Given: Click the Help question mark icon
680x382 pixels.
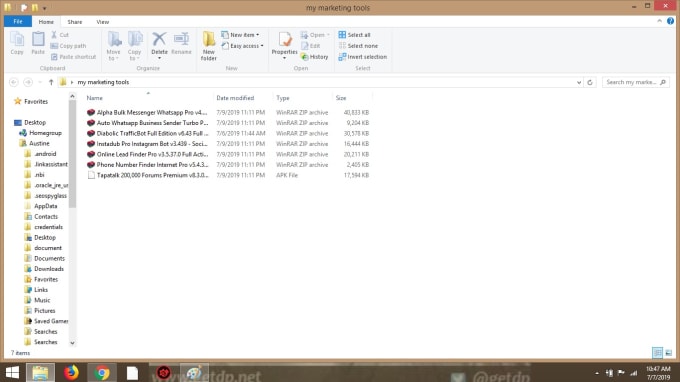Looking at the screenshot, I should tap(670, 21).
